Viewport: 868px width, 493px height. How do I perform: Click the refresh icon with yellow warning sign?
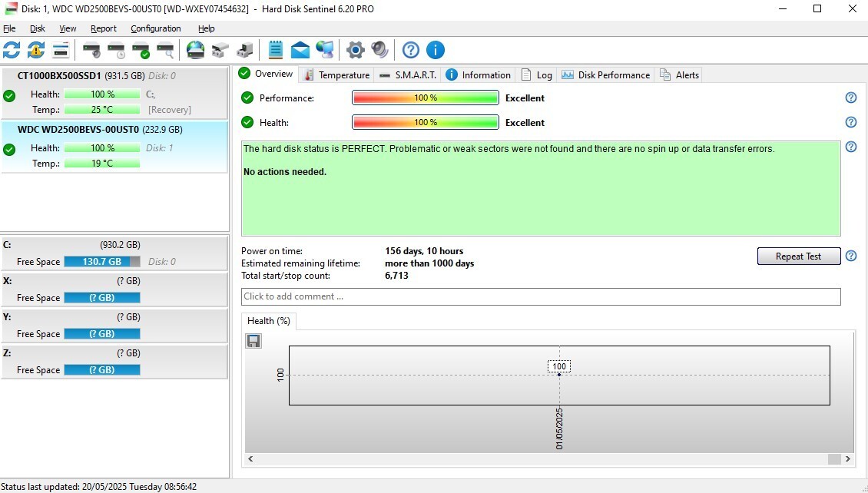36,51
